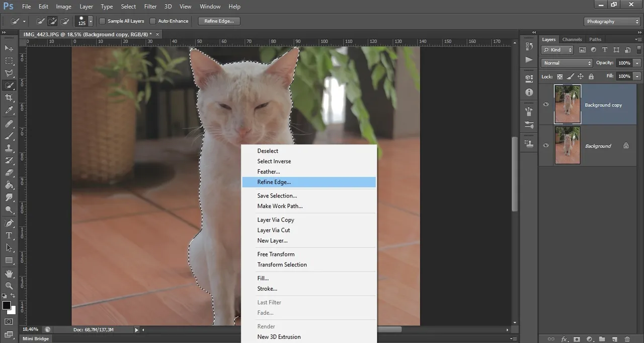This screenshot has height=343, width=644.
Task: Switch to the Paths tab
Action: 595,39
